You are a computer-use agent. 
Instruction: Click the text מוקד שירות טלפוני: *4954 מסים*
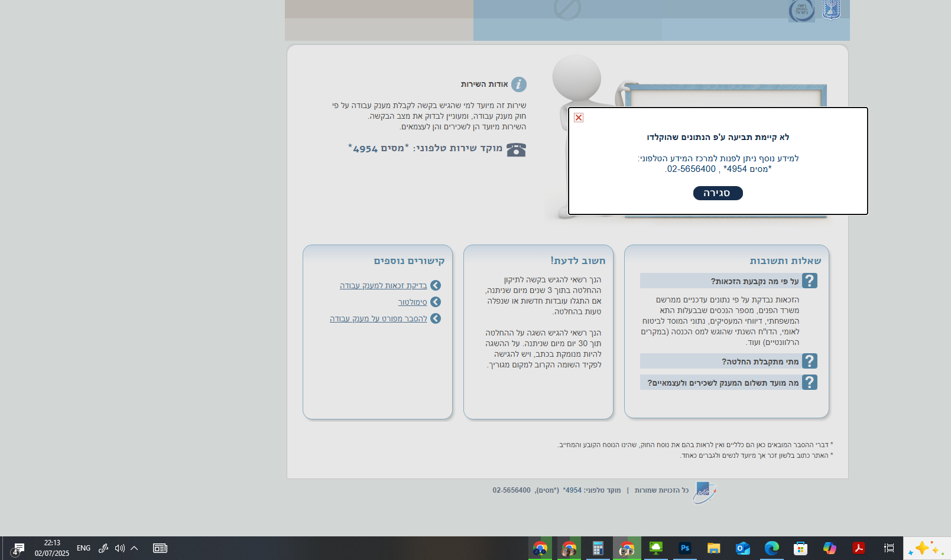click(425, 148)
